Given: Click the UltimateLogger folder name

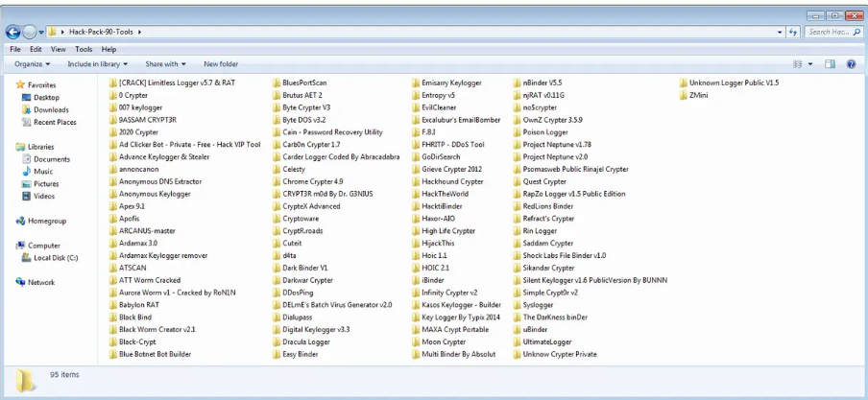Looking at the screenshot, I should pyautogui.click(x=547, y=341).
